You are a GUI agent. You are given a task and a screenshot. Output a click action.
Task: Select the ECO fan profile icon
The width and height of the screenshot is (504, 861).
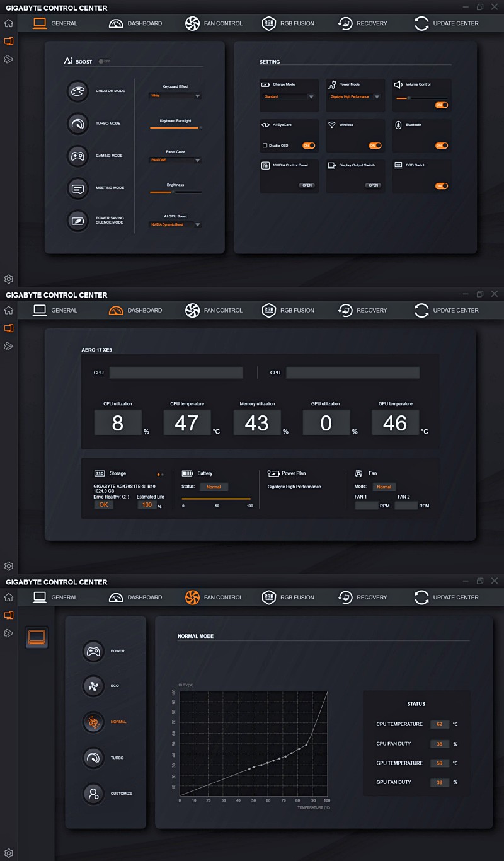point(93,686)
